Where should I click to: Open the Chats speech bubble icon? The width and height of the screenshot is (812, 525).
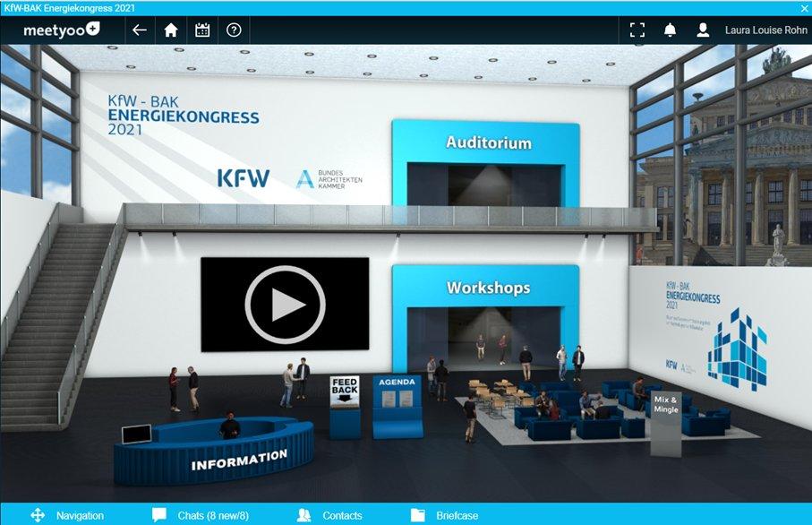click(159, 515)
